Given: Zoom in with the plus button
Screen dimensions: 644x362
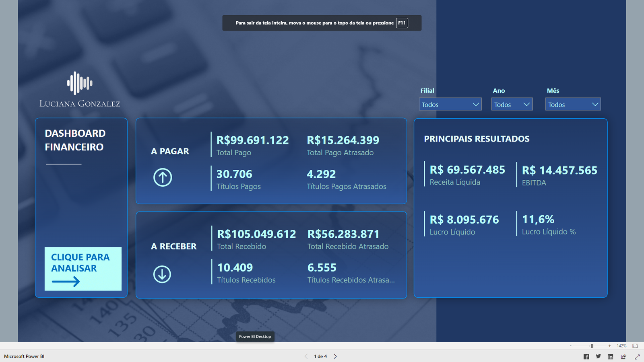Looking at the screenshot, I should [610, 346].
